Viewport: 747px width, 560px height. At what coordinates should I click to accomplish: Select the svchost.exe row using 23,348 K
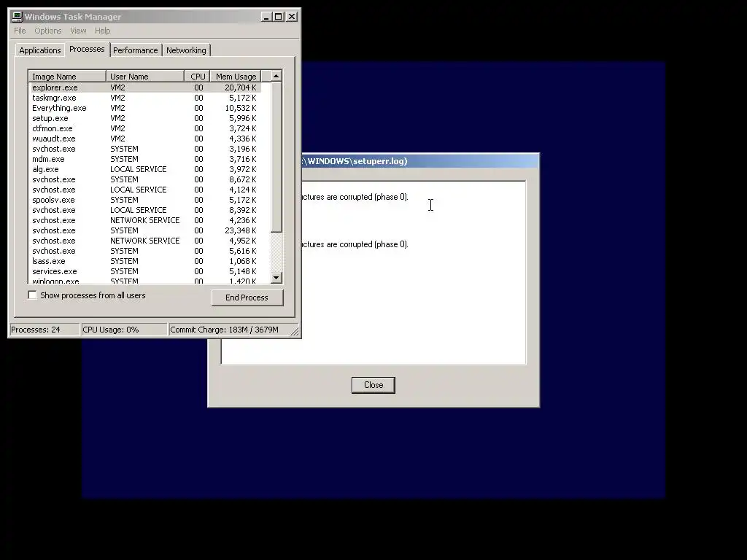click(x=145, y=230)
